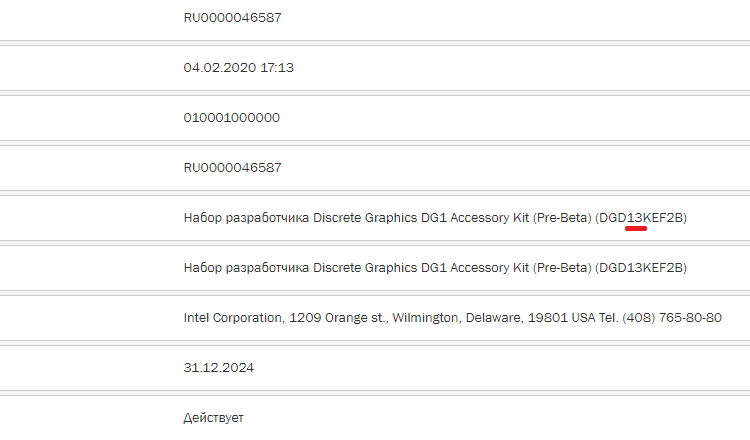
Task: Select the code 010001000000
Action: click(x=232, y=118)
